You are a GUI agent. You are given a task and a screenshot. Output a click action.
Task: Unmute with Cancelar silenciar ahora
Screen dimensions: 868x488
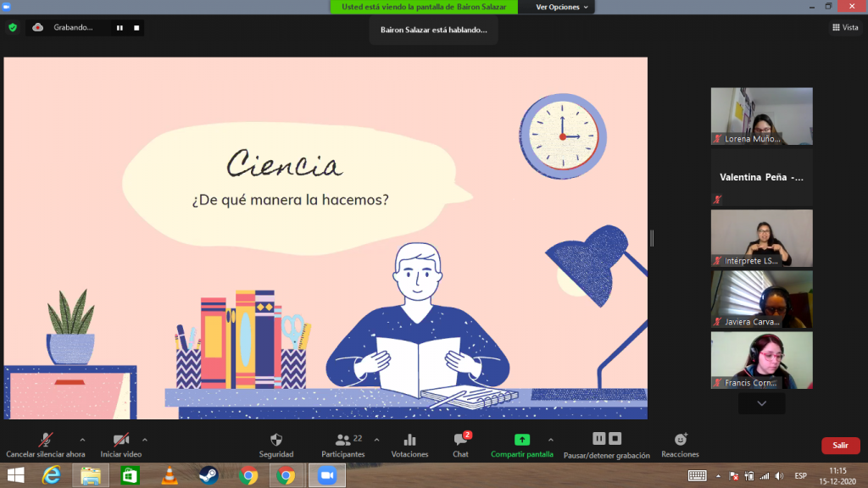coord(46,440)
